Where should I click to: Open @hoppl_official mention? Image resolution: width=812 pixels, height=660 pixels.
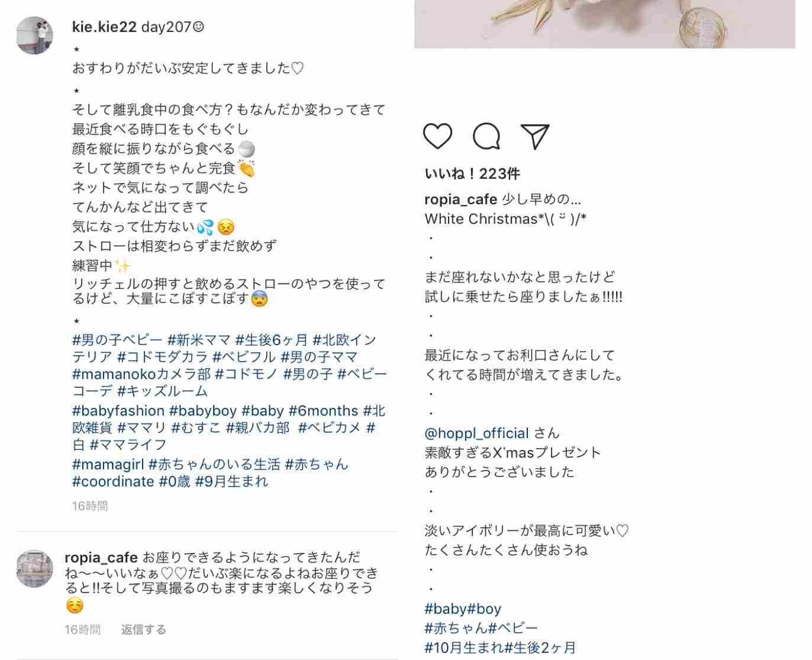(476, 433)
